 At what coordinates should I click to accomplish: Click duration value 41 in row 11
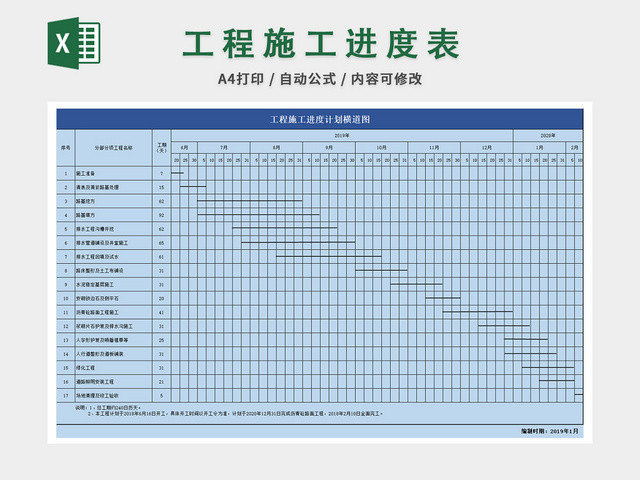pos(162,312)
